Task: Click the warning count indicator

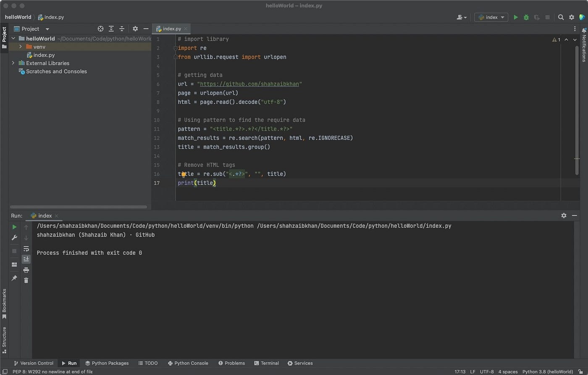Action: point(556,39)
